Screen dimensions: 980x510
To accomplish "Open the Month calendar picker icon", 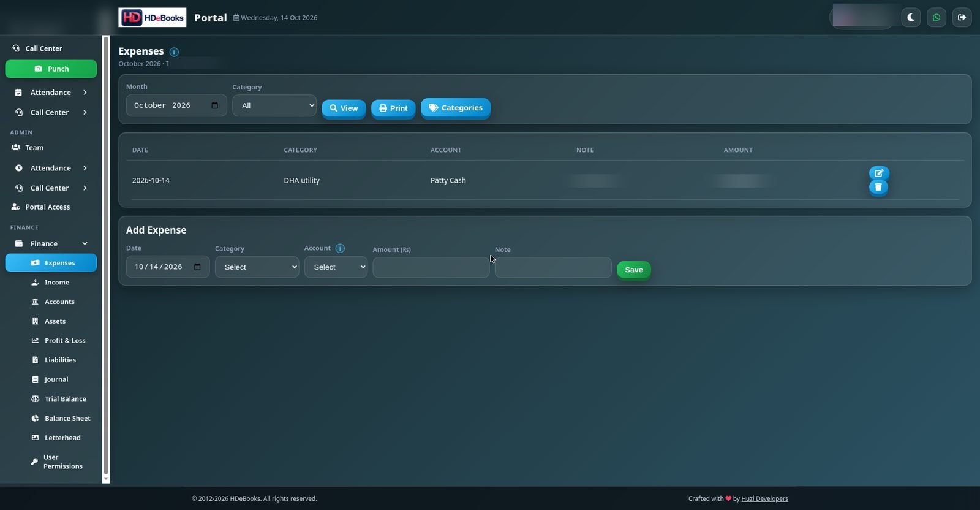I will tap(214, 105).
